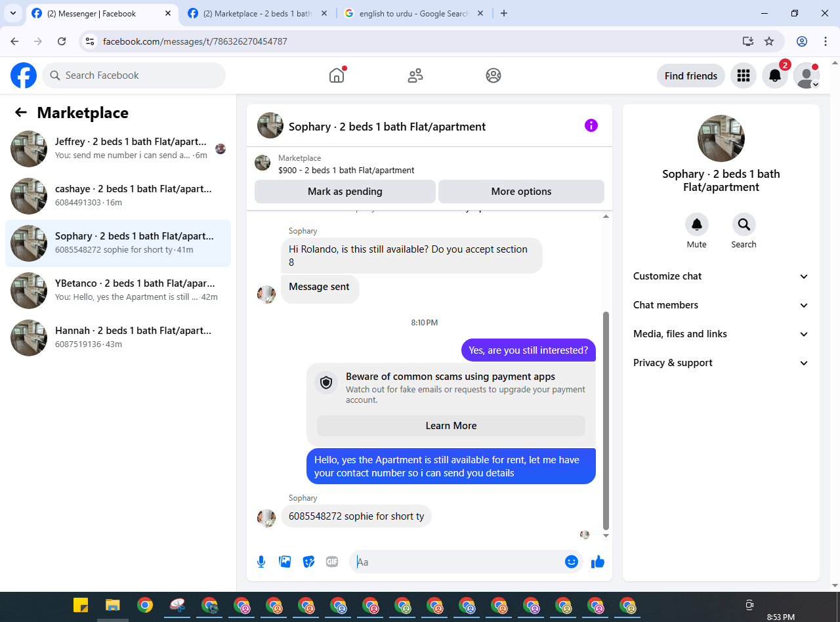This screenshot has height=622, width=840.
Task: Click Find friends button
Action: pyautogui.click(x=691, y=75)
